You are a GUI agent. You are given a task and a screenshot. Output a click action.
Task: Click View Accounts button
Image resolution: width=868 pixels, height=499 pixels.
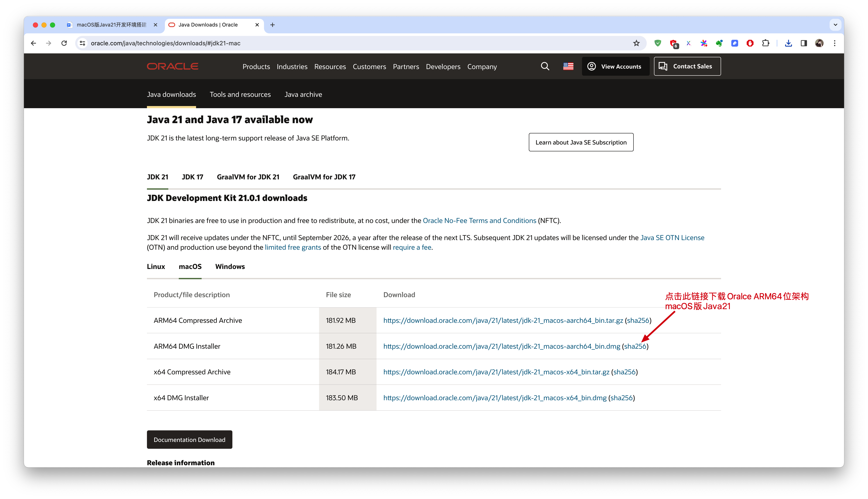pos(615,66)
